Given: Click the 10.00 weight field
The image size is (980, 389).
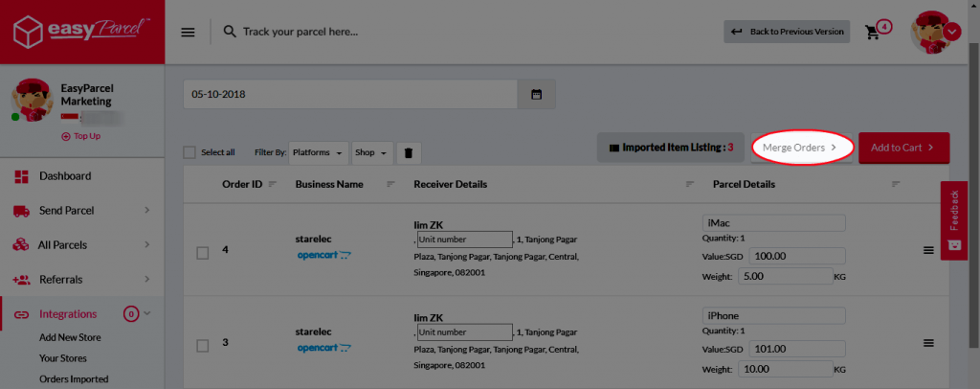Looking at the screenshot, I should tap(786, 369).
